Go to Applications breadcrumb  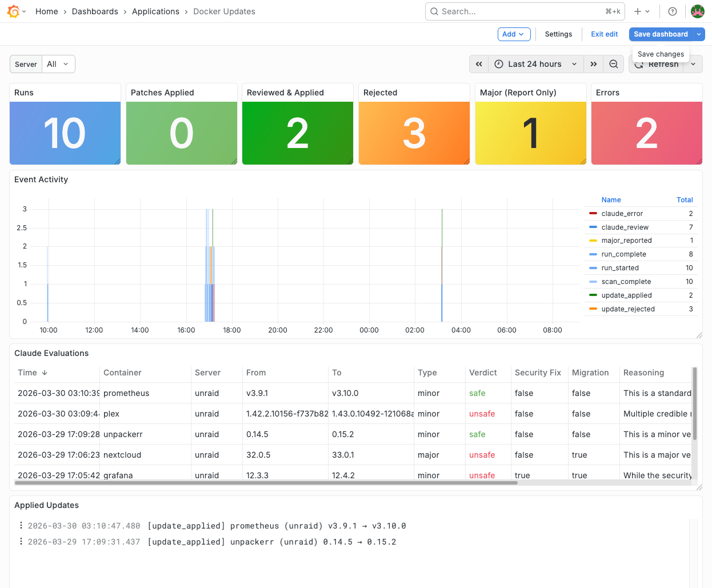(x=155, y=11)
